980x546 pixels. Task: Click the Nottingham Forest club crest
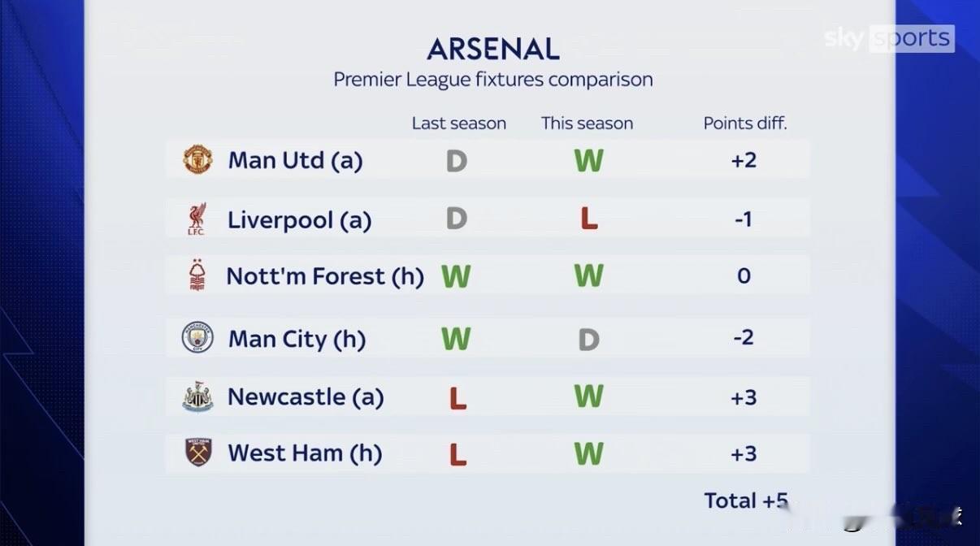pyautogui.click(x=197, y=276)
